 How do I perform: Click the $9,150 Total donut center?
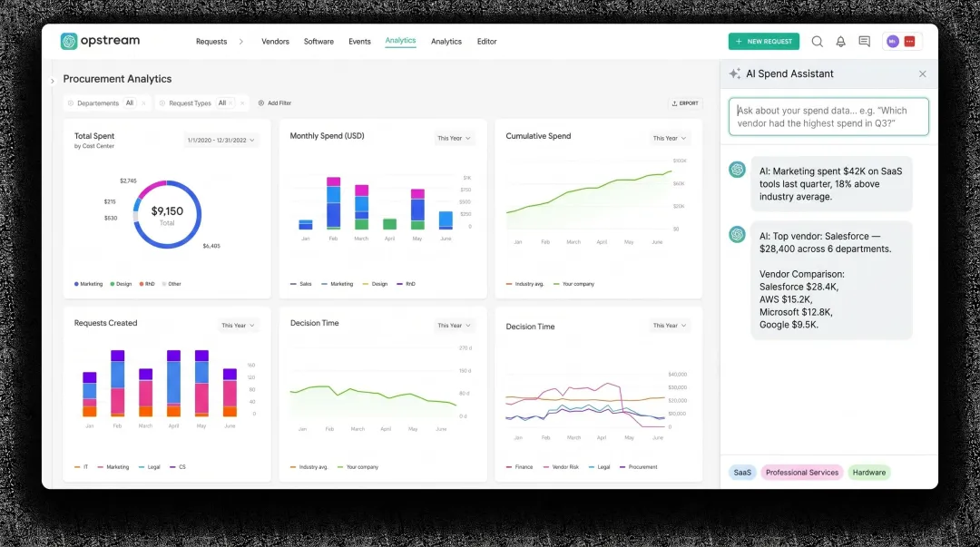[x=167, y=214]
